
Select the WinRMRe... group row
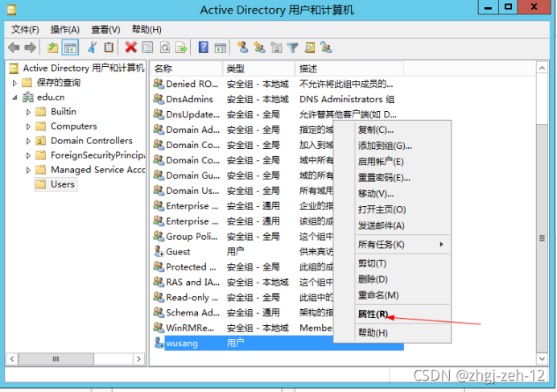tap(243, 328)
